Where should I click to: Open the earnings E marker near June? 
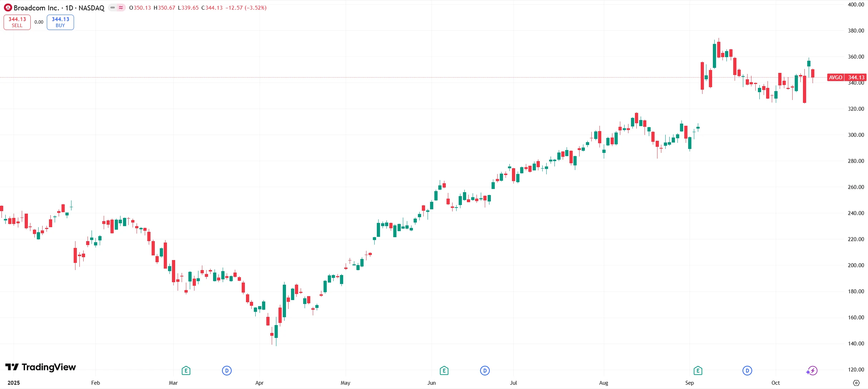[x=444, y=371]
